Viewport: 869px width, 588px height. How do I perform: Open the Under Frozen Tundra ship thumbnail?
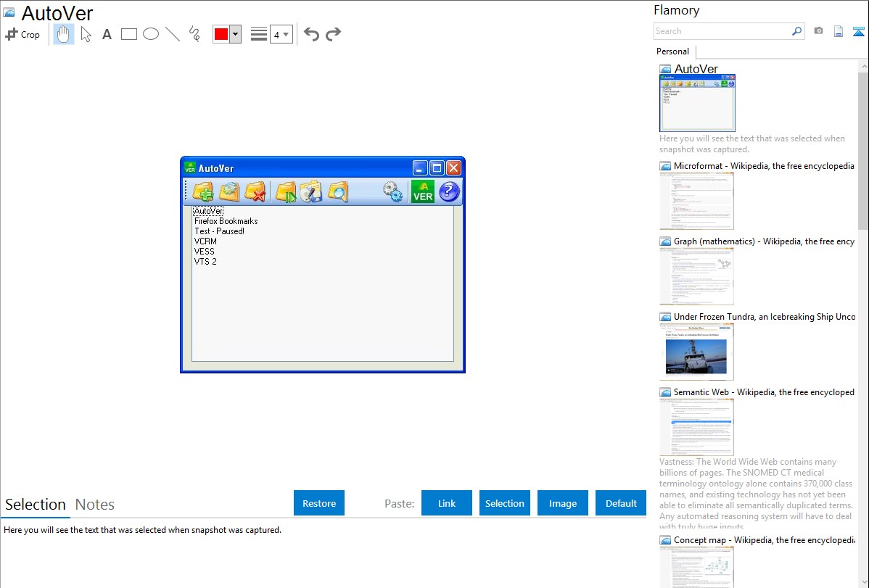click(696, 352)
